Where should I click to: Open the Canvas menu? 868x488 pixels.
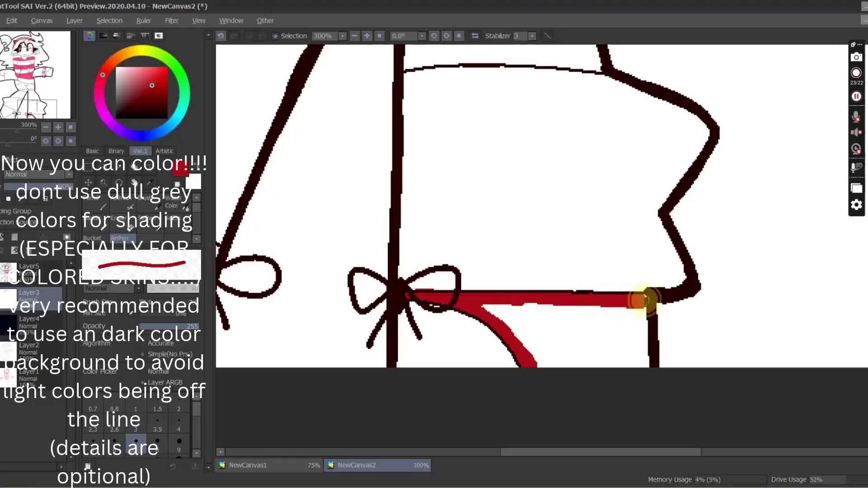click(x=42, y=21)
